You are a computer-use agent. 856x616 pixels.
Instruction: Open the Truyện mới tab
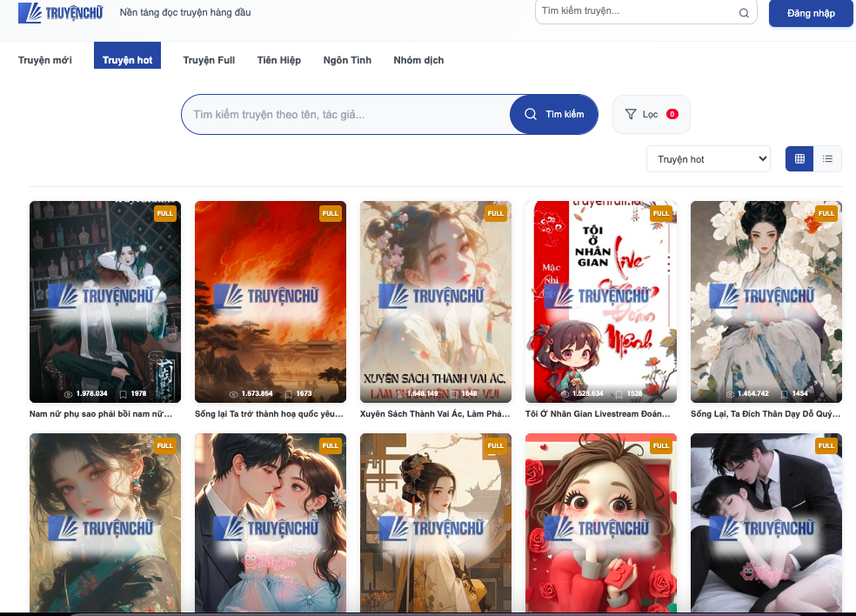coord(45,60)
